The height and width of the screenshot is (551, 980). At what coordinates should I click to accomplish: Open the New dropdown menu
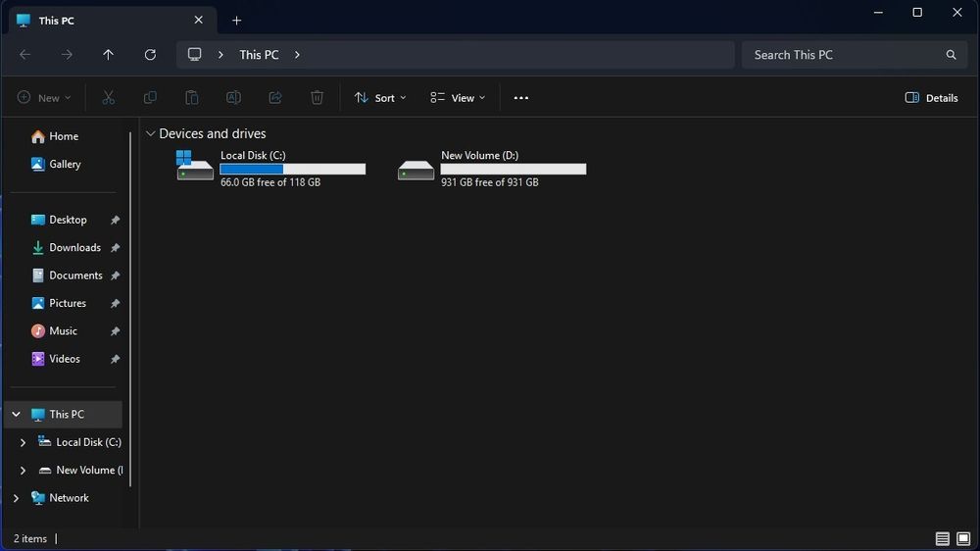pyautogui.click(x=44, y=98)
